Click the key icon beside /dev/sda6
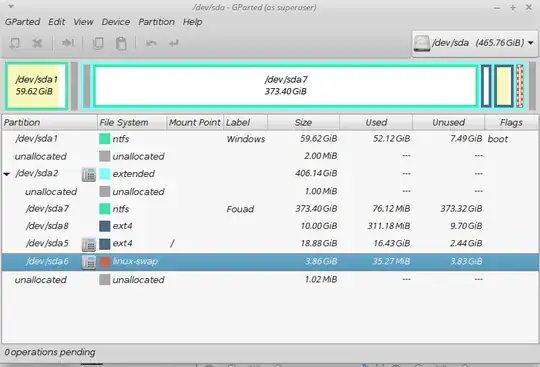540x367 pixels. [x=89, y=262]
